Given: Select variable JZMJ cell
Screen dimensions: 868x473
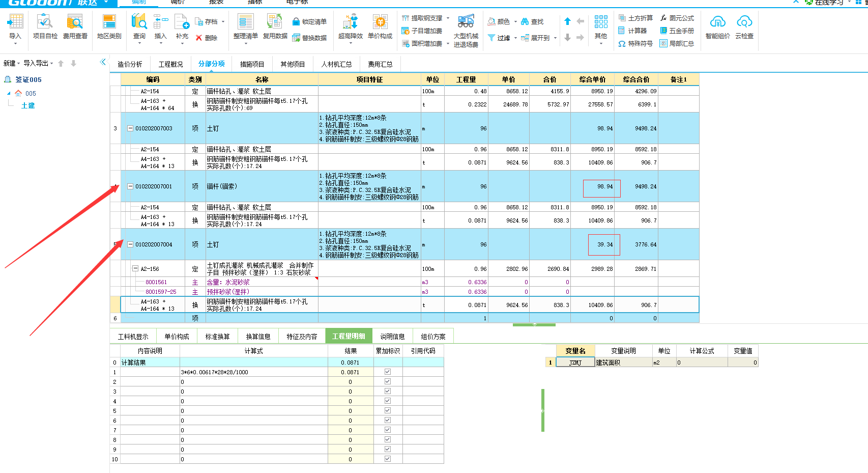Looking at the screenshot, I should 575,363.
